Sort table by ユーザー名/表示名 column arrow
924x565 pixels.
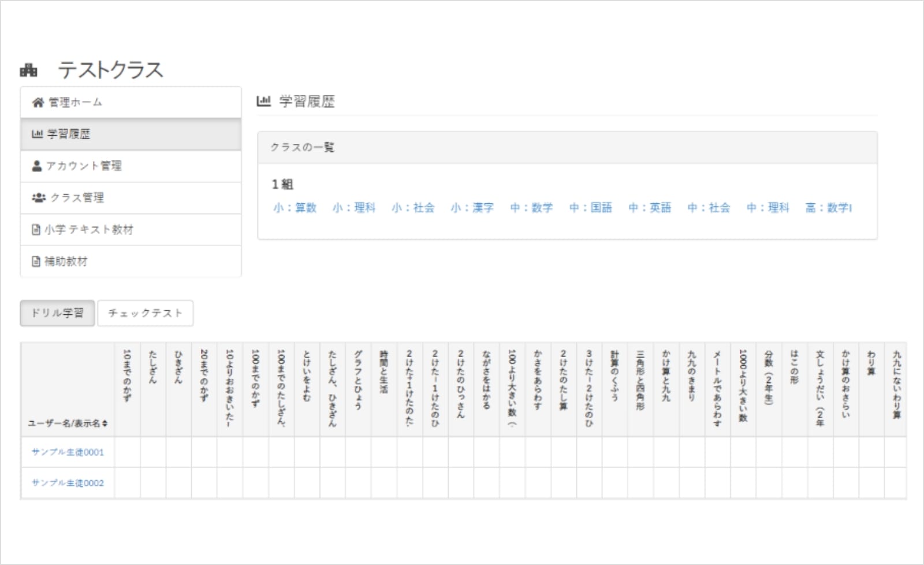pos(105,423)
